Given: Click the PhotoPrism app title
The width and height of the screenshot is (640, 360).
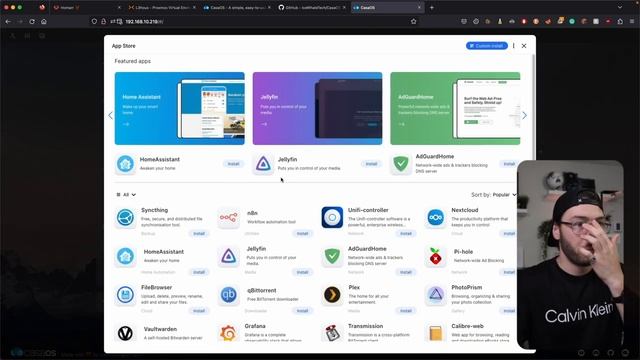Looking at the screenshot, I should pyautogui.click(x=467, y=287).
